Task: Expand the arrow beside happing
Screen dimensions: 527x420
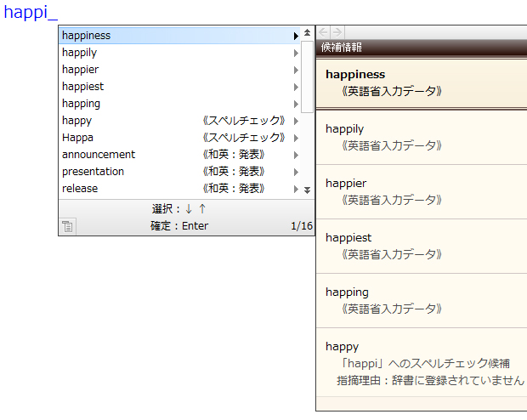Action: point(296,104)
